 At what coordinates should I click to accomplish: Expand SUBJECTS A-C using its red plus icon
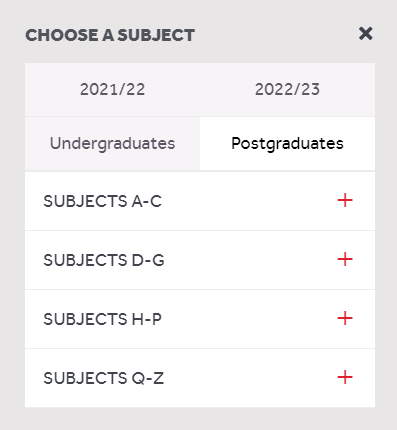345,200
